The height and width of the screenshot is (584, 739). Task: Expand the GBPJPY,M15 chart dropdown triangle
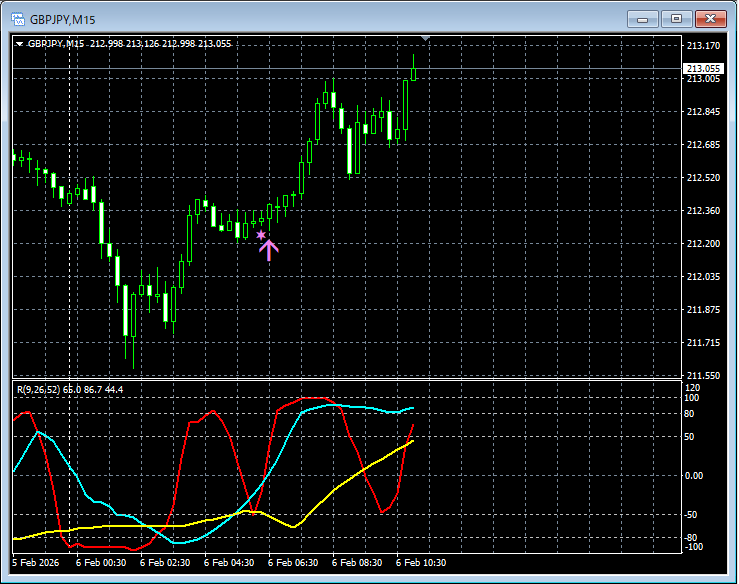(x=19, y=44)
